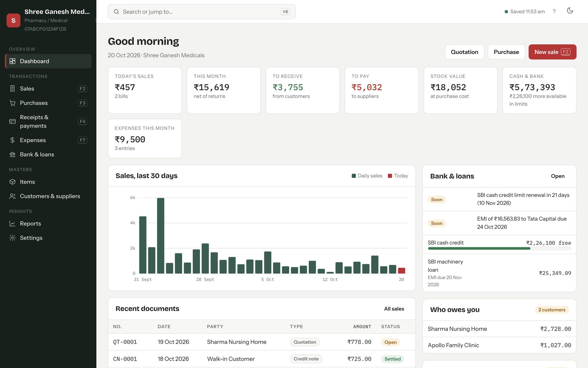This screenshot has width=588, height=368.
Task: Click the Dashboard grid icon in sidebar
Action: [12, 61]
